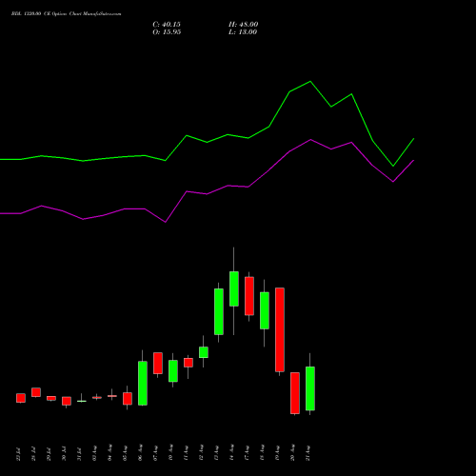
Task: Click the close value C: 40.15
Action: click(x=167, y=25)
